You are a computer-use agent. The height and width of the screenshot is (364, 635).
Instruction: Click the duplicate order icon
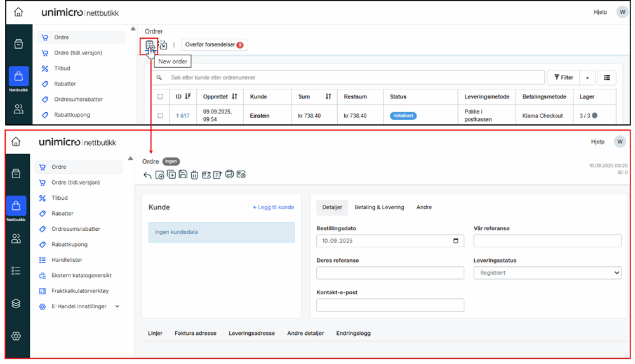click(171, 175)
